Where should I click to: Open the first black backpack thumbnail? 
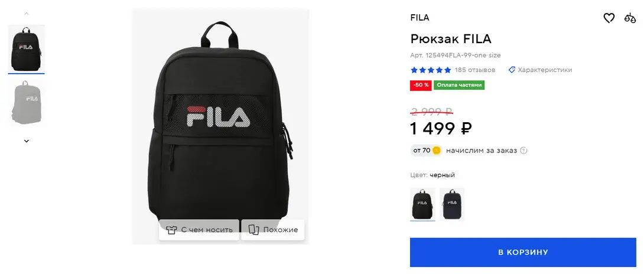(x=26, y=49)
